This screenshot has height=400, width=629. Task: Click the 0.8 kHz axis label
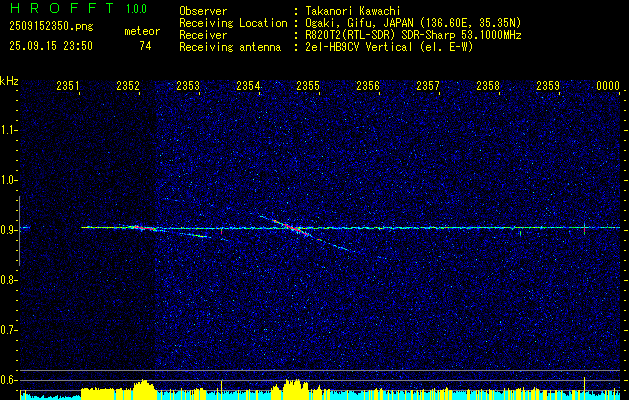(8, 280)
